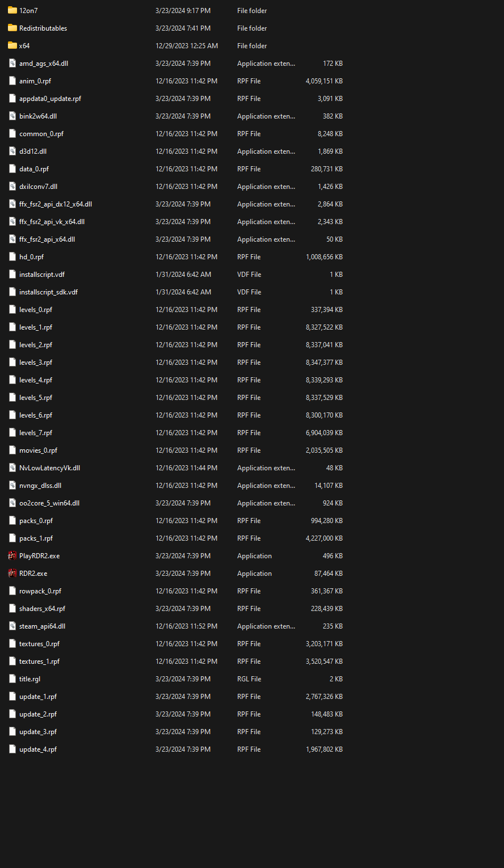
Task: Click the 3/23/2024 7:41 PM date
Action: click(x=183, y=28)
